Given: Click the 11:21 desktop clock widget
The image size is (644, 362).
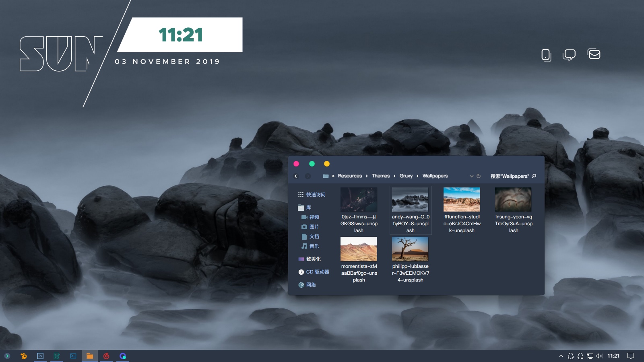Looking at the screenshot, I should pos(180,35).
